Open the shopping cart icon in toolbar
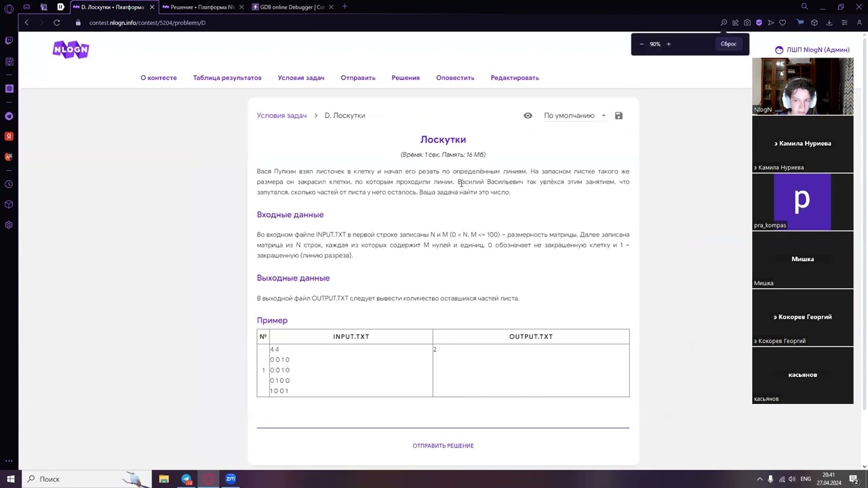868x488 pixels. point(800,22)
